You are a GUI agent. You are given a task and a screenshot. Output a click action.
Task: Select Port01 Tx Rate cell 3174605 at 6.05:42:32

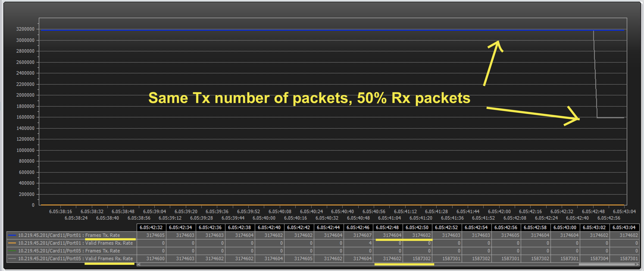click(151, 235)
